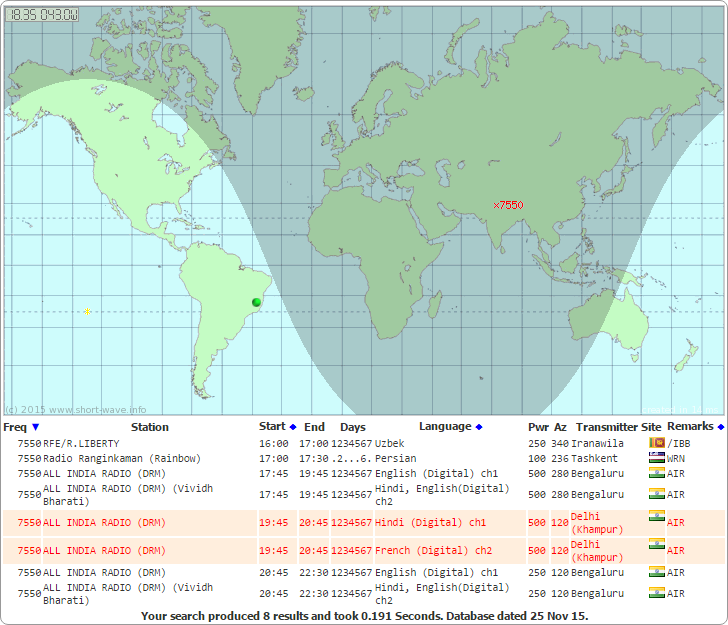Sort by frequency using the Freq arrow
This screenshot has height=625, width=728.
pos(35,427)
